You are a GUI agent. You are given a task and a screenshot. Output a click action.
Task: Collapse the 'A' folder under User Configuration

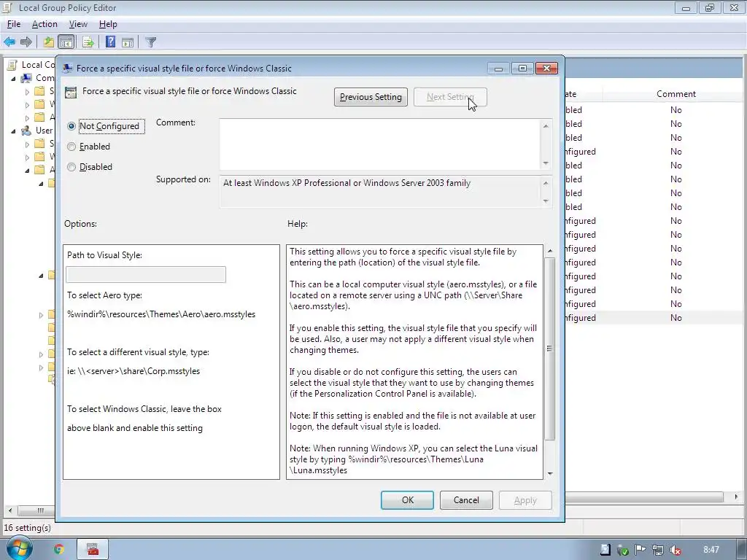coord(27,170)
